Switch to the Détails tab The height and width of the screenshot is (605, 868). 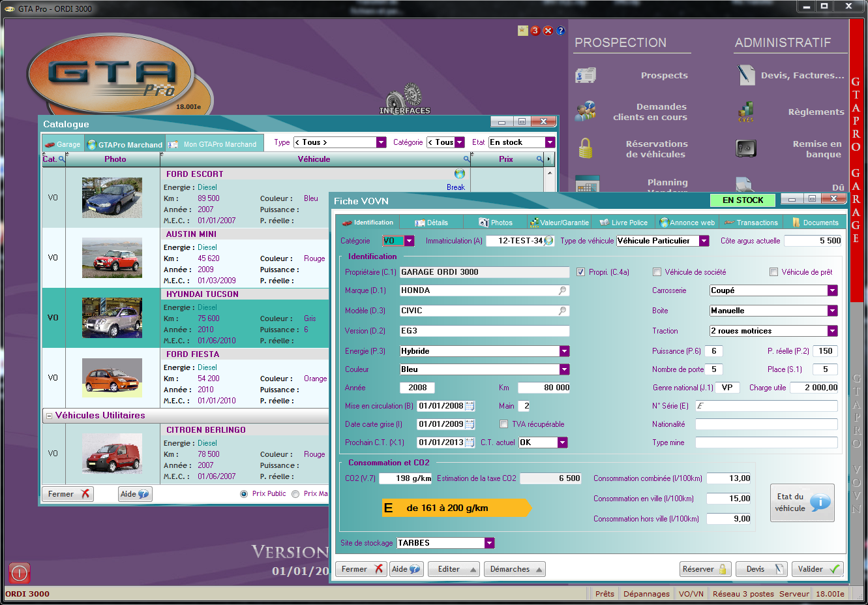pyautogui.click(x=431, y=223)
